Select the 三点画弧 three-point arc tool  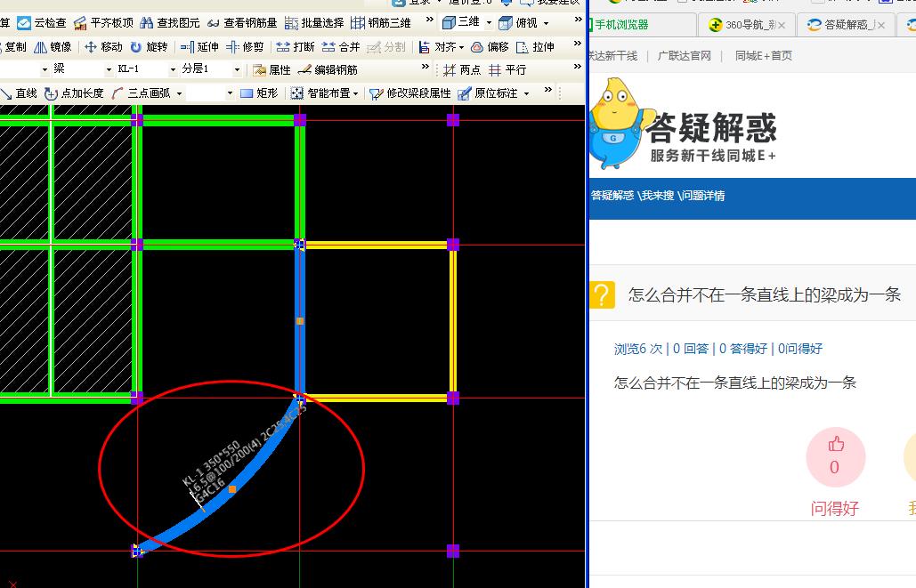tap(141, 93)
